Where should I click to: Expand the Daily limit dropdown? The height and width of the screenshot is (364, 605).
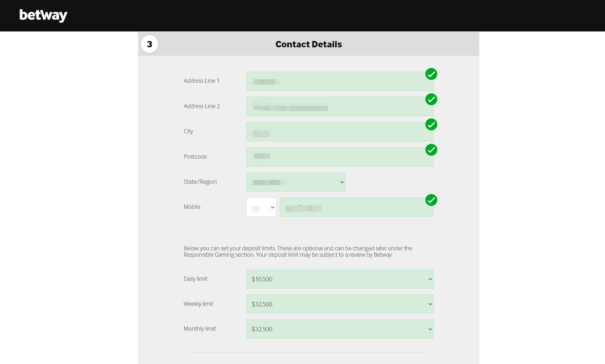pyautogui.click(x=340, y=279)
